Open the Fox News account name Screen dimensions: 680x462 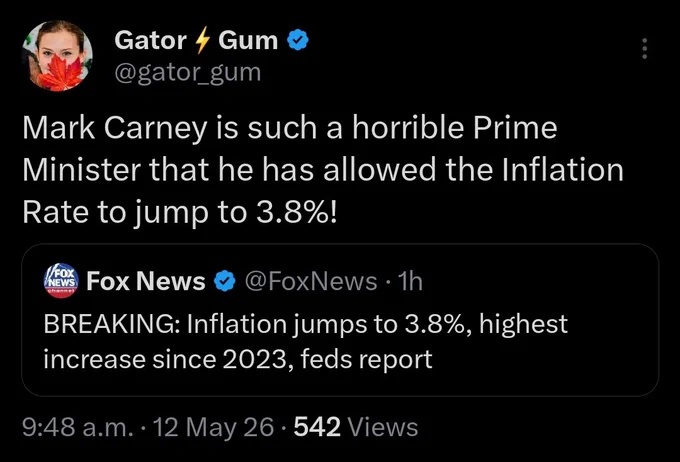(x=146, y=281)
